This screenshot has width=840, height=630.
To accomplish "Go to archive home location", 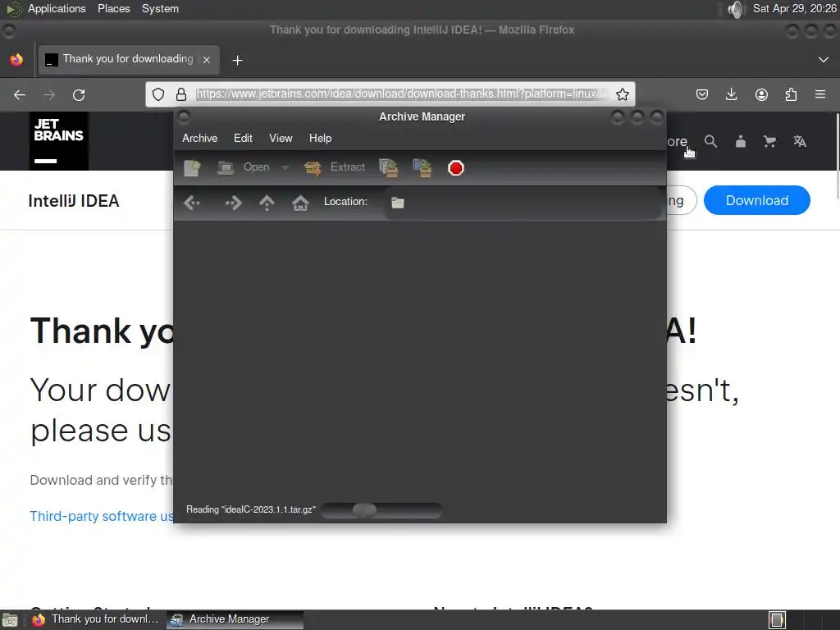I will tap(300, 203).
